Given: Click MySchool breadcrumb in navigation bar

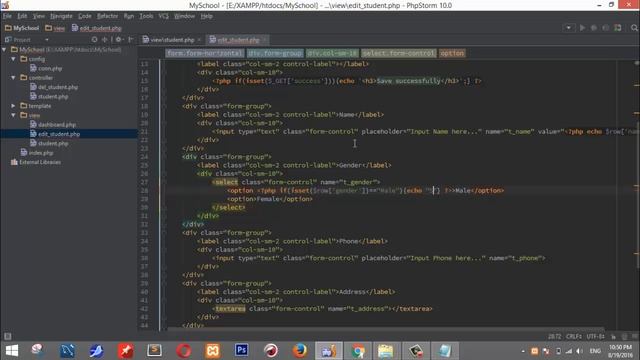Looking at the screenshot, I should (22, 28).
